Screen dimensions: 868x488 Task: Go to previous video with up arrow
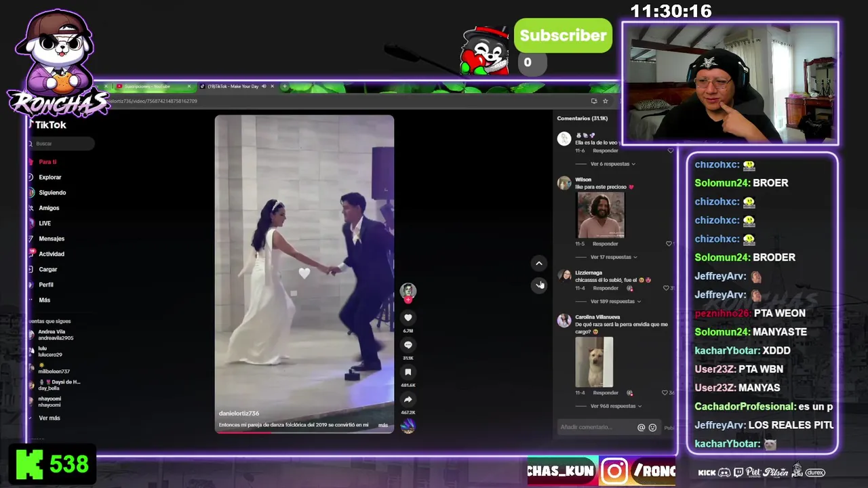click(x=538, y=263)
